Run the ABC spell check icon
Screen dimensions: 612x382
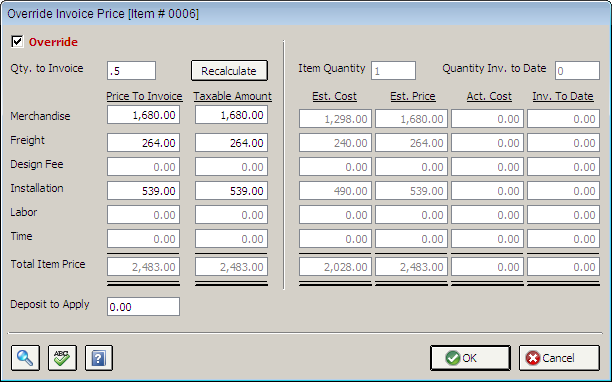62,357
